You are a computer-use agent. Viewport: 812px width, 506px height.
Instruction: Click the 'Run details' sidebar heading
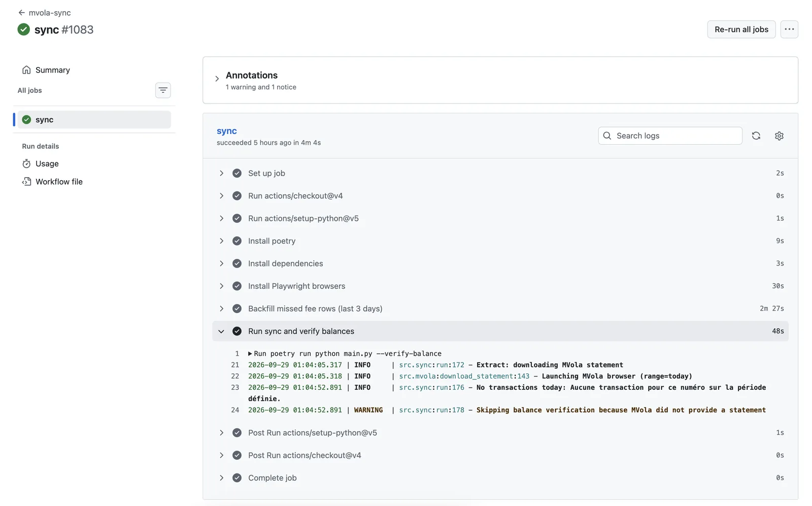point(41,146)
